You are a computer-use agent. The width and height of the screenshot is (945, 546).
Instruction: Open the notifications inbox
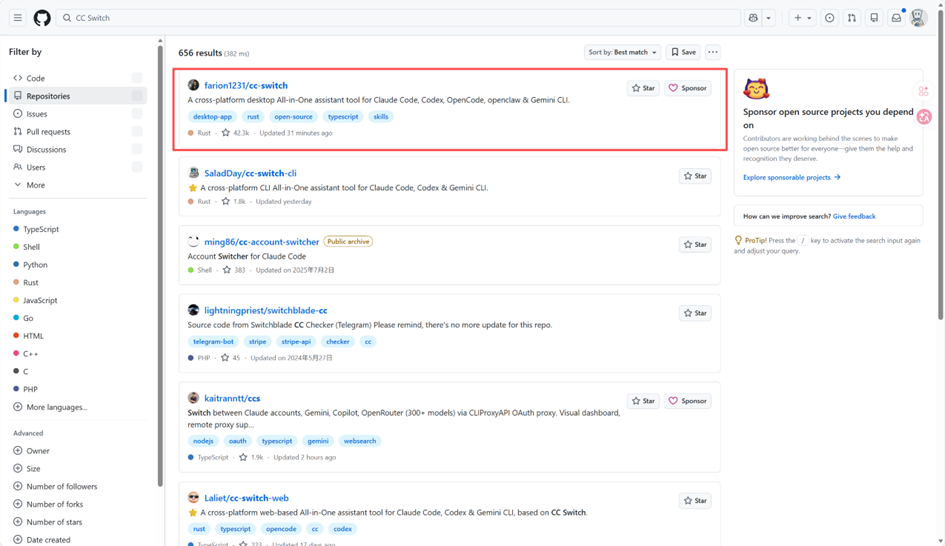pos(896,18)
